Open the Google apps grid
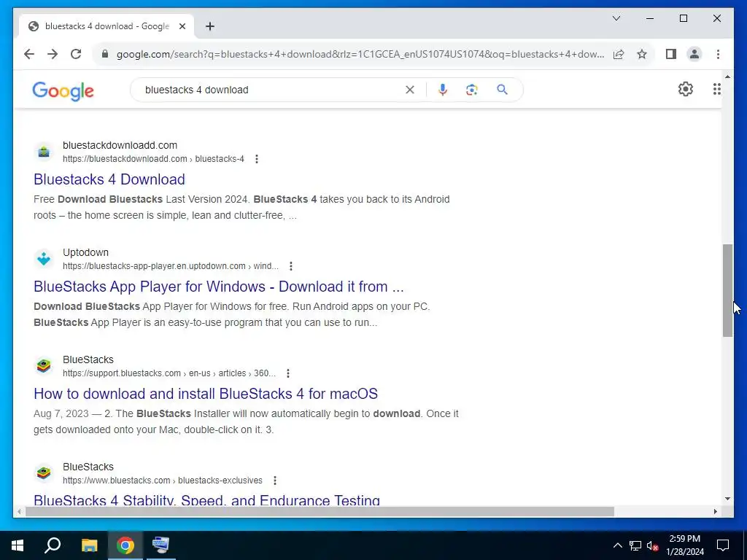Viewport: 747px width, 560px height. (x=716, y=89)
